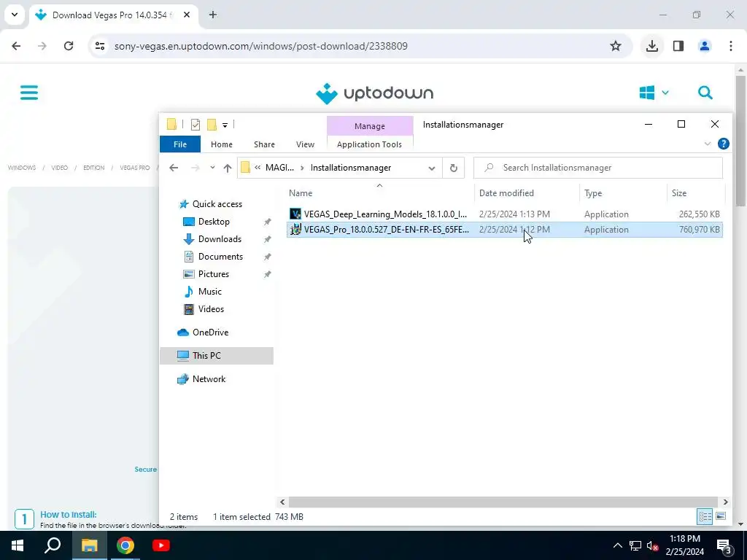
Task: Open the Uptodown hamburger menu
Action: click(29, 93)
